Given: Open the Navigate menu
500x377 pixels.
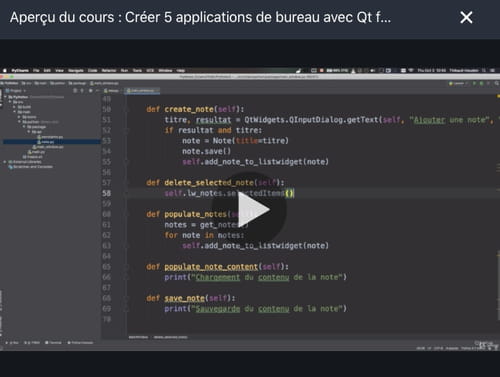Looking at the screenshot, I should pyautogui.click(x=76, y=70).
